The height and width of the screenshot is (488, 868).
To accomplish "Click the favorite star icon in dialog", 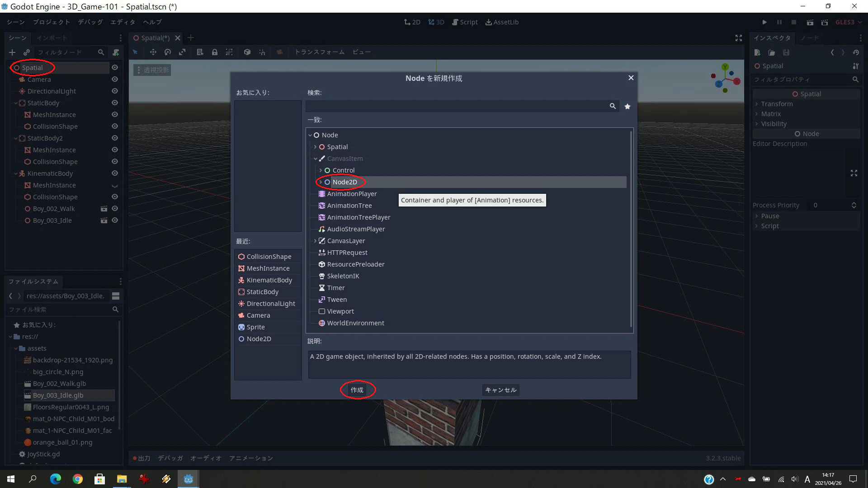I will [627, 106].
